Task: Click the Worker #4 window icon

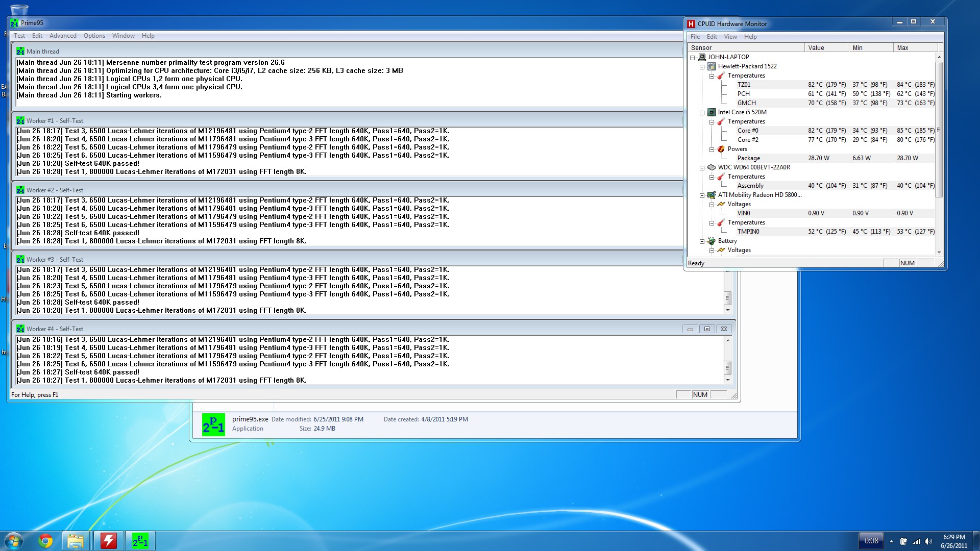Action: coord(20,329)
